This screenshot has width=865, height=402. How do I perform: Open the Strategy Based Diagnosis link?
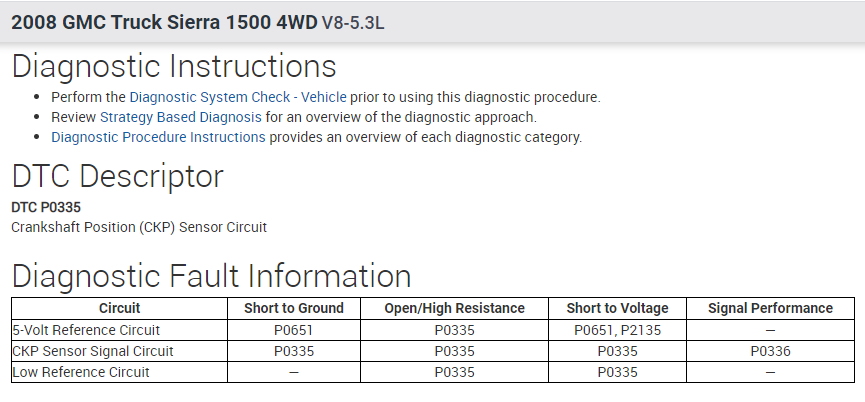180,117
